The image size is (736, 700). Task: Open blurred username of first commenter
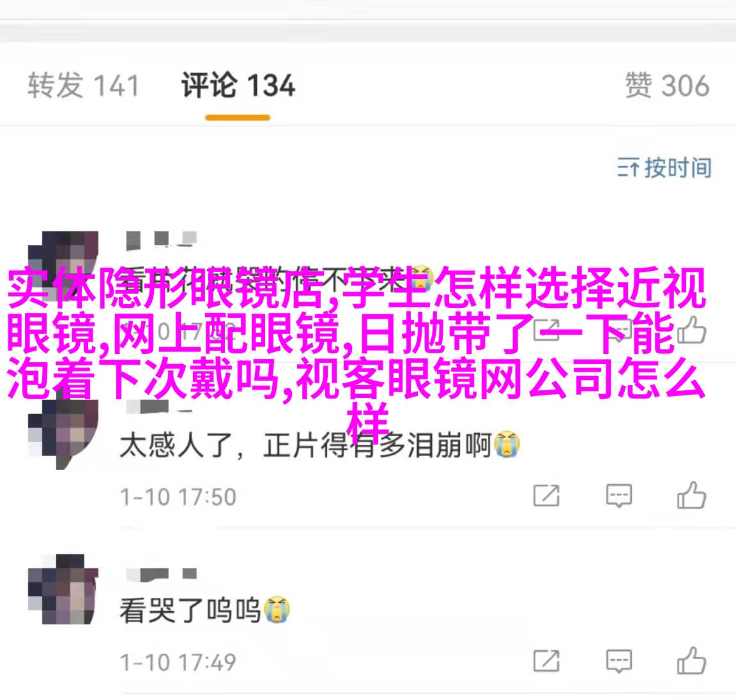(161, 240)
